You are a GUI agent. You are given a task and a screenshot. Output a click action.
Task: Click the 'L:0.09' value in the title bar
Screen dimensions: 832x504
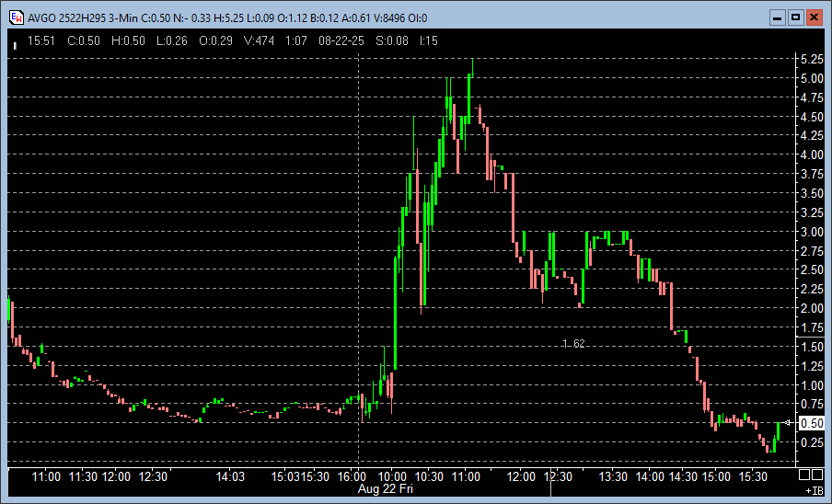click(260, 18)
